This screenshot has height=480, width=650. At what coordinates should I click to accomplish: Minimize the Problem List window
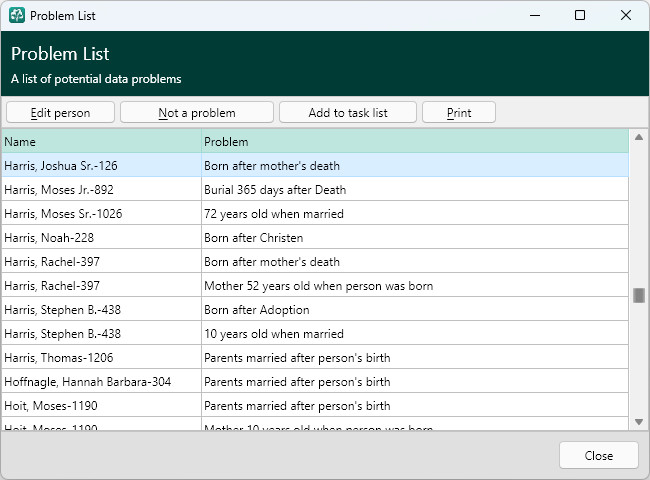[x=535, y=15]
